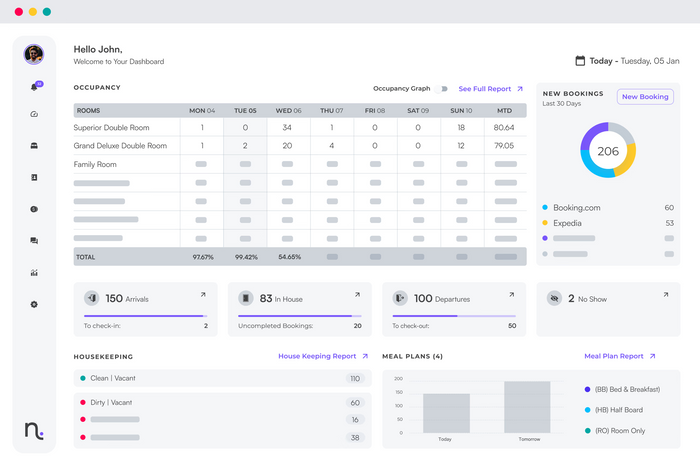Click the No Show crossed-eye icon
The width and height of the screenshot is (700, 467).
554,298
